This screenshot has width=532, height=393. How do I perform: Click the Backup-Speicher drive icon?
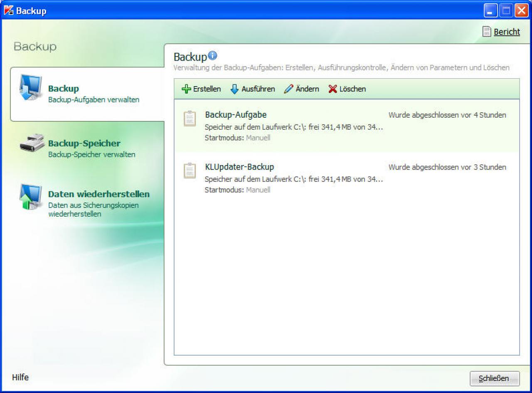(x=32, y=143)
